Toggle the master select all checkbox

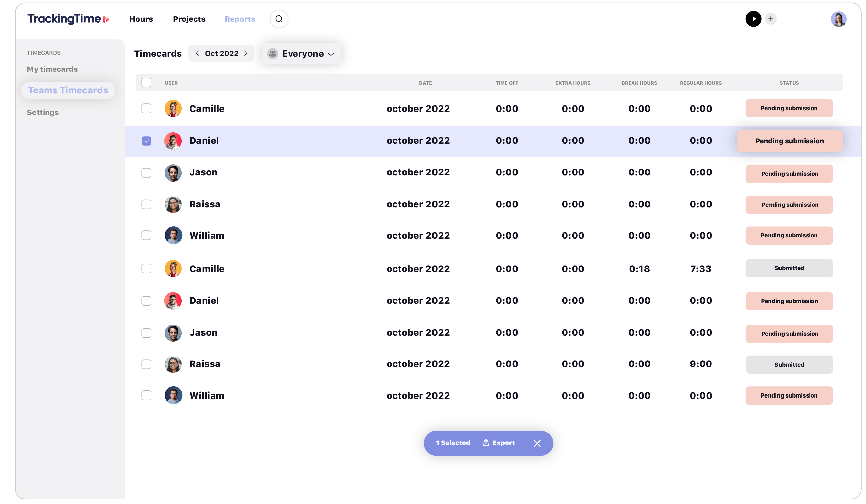click(x=147, y=82)
